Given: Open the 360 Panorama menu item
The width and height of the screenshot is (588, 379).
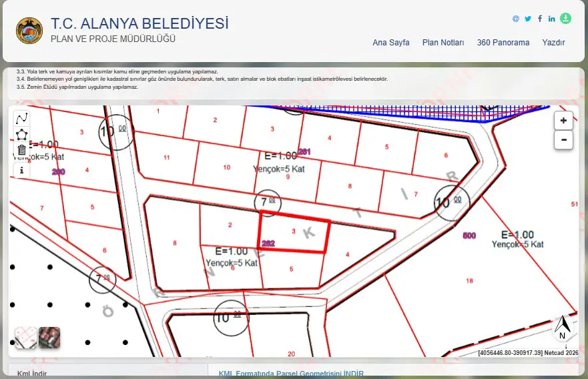Looking at the screenshot, I should click(503, 42).
